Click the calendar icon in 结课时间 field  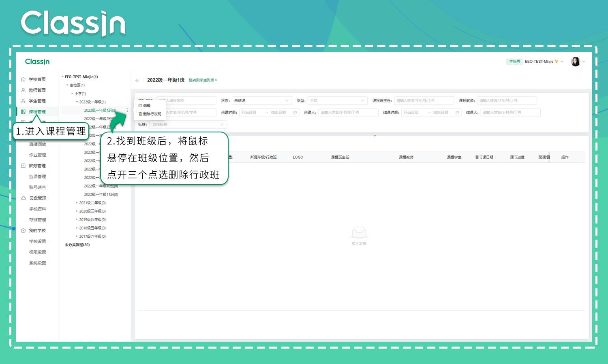click(457, 113)
